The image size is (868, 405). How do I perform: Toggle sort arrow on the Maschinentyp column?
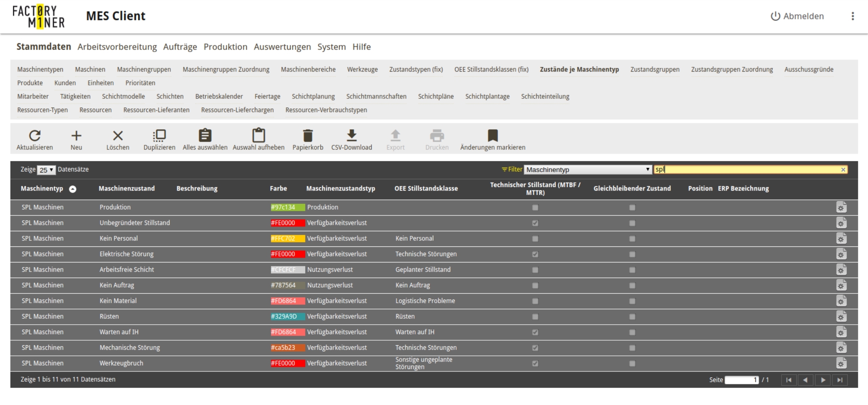click(73, 189)
